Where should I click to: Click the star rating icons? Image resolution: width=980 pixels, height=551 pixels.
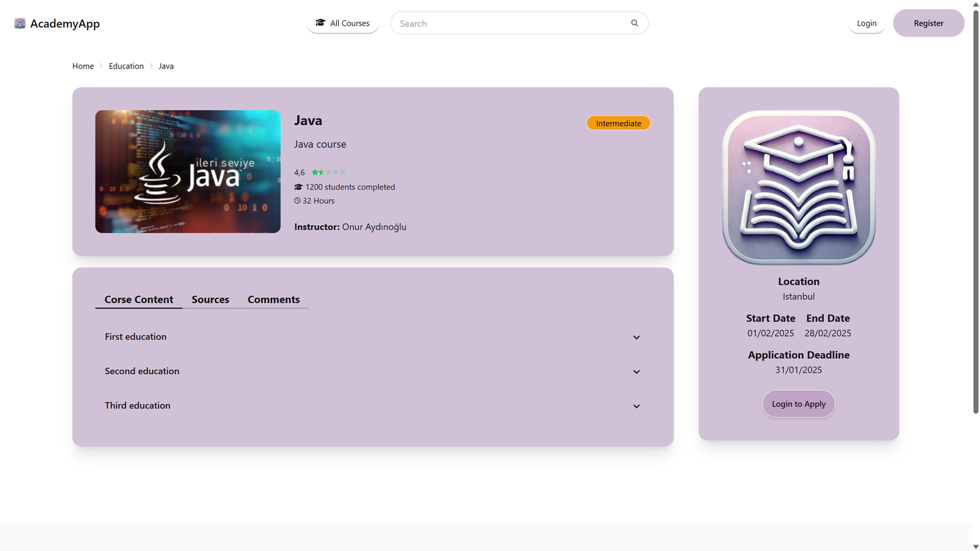[328, 173]
